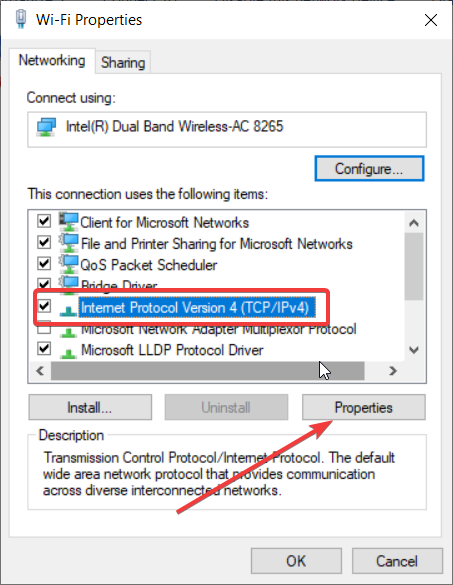Switch to the Sharing tab
This screenshot has width=453, height=585.
pyautogui.click(x=123, y=63)
